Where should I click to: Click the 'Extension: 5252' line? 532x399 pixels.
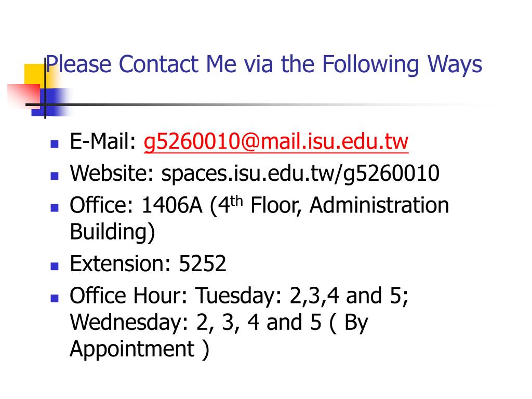pyautogui.click(x=148, y=263)
